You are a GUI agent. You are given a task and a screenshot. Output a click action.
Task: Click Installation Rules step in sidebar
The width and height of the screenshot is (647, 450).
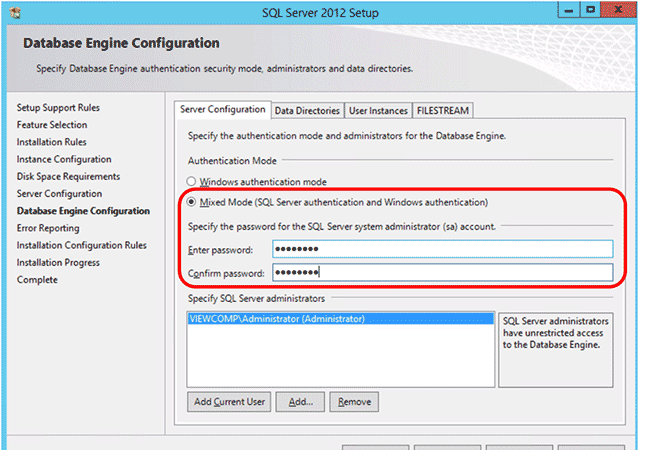pyautogui.click(x=52, y=142)
